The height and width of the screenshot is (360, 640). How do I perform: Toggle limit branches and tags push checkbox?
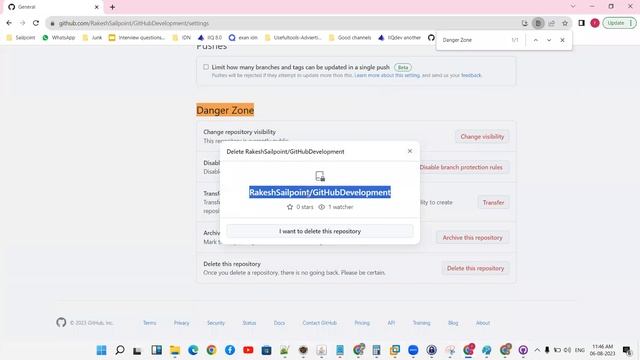click(206, 67)
